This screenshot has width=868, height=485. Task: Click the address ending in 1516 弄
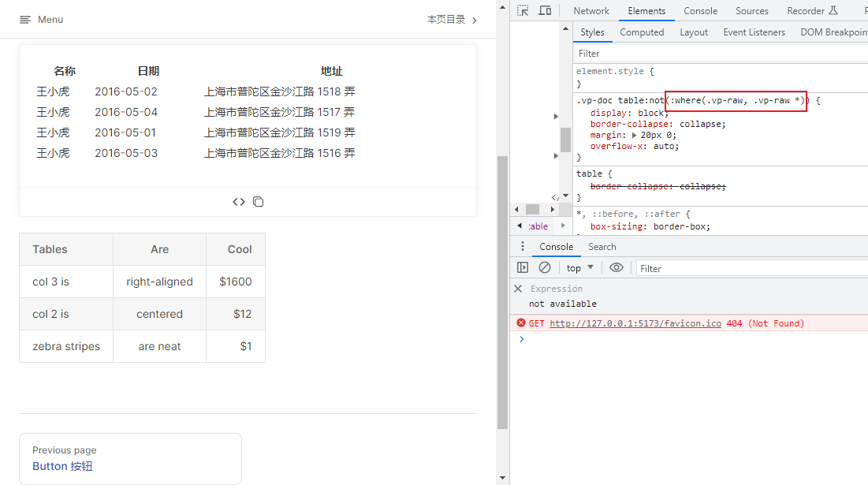point(280,153)
